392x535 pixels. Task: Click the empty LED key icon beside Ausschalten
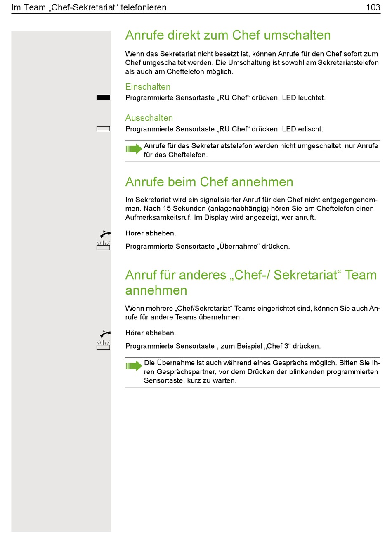pyautogui.click(x=103, y=129)
